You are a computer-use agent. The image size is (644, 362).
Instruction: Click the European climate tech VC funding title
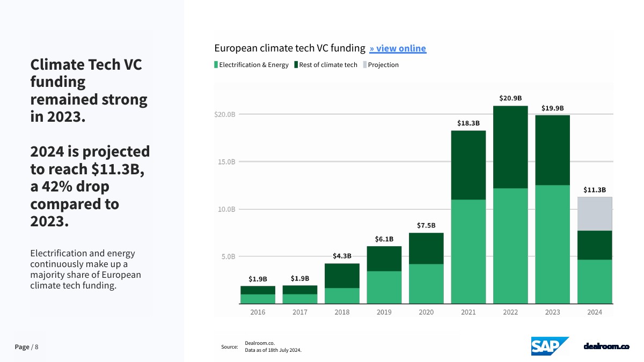(x=289, y=48)
